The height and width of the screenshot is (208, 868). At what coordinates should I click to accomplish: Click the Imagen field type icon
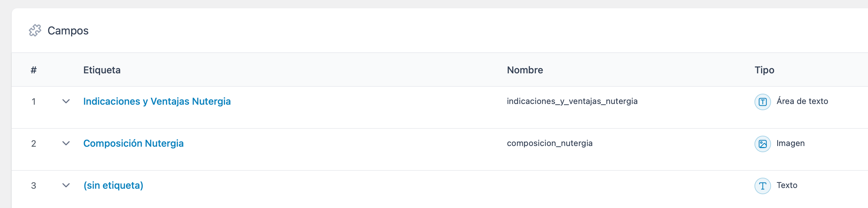762,144
